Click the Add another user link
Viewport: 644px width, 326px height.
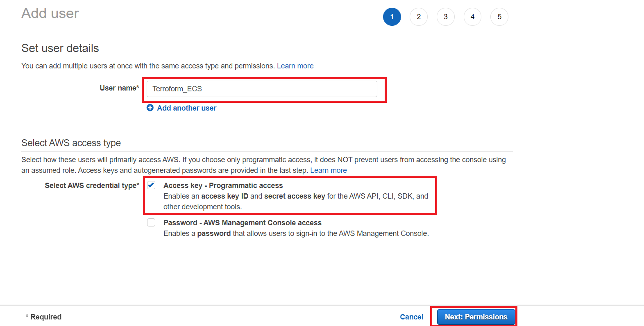[x=186, y=108]
